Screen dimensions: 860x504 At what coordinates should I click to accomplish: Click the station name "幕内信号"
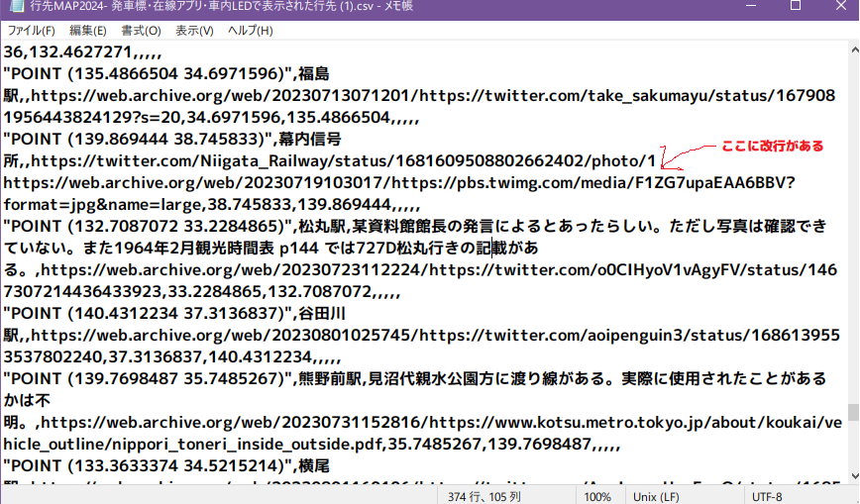point(310,139)
